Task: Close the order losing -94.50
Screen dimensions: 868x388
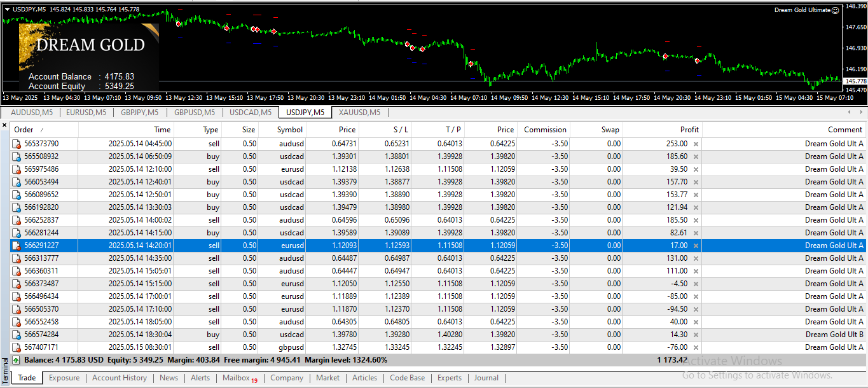Action: tap(696, 309)
